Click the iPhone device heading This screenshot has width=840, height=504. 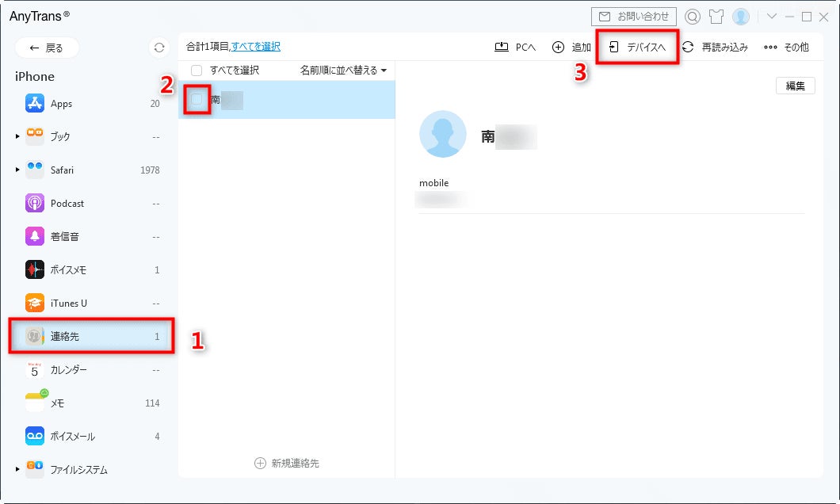click(35, 77)
